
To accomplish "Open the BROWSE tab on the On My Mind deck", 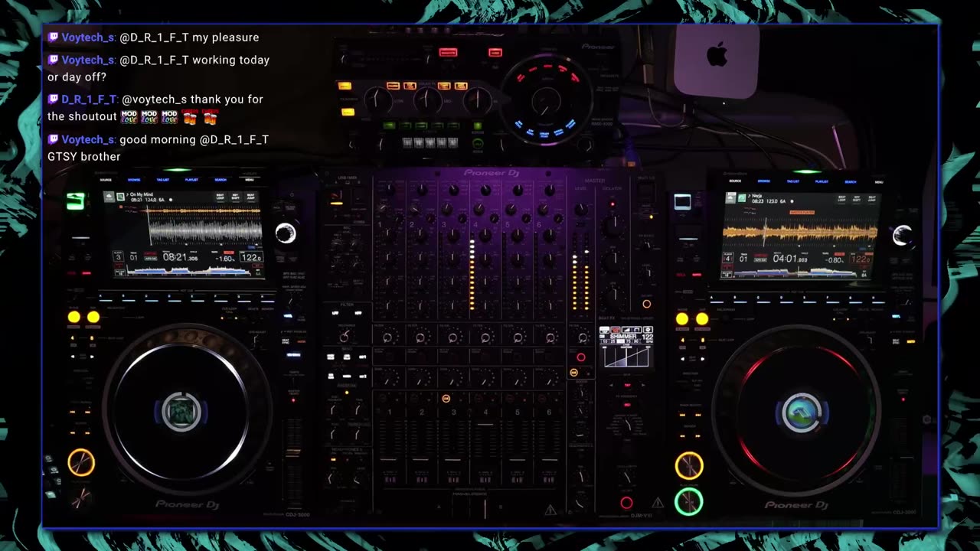I will click(x=134, y=180).
